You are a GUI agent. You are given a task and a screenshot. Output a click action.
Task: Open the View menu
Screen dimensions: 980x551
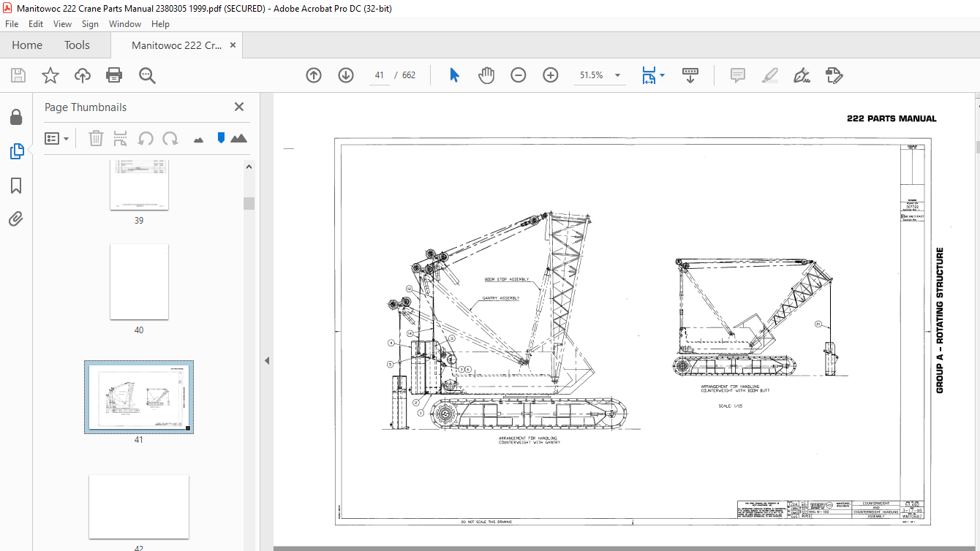[62, 24]
